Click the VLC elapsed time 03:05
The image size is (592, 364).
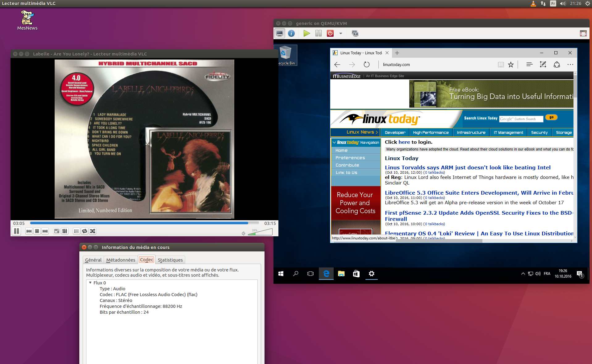coord(19,223)
